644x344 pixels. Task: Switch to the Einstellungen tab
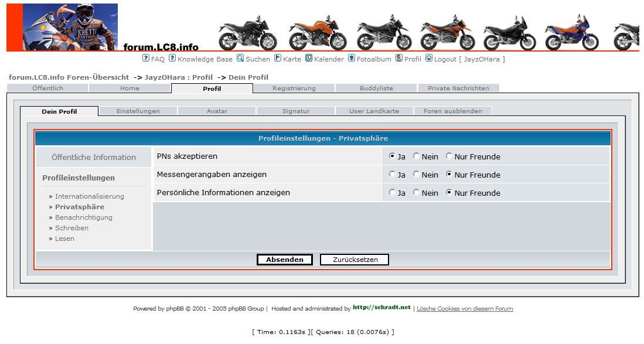point(138,111)
